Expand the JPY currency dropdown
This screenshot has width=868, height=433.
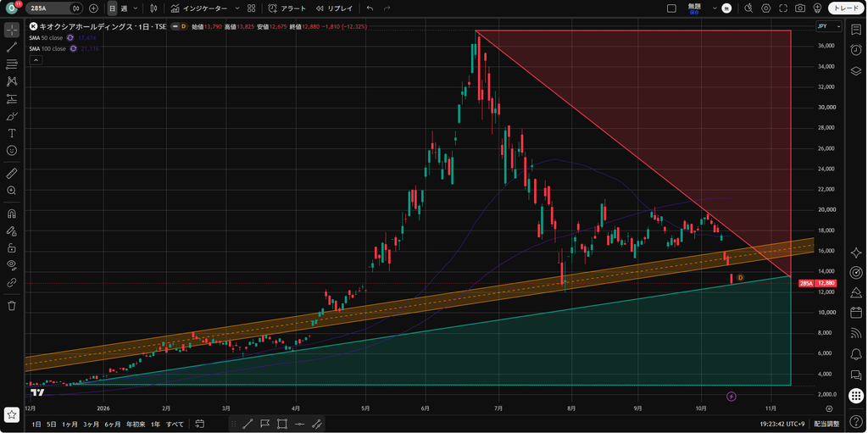(x=829, y=26)
